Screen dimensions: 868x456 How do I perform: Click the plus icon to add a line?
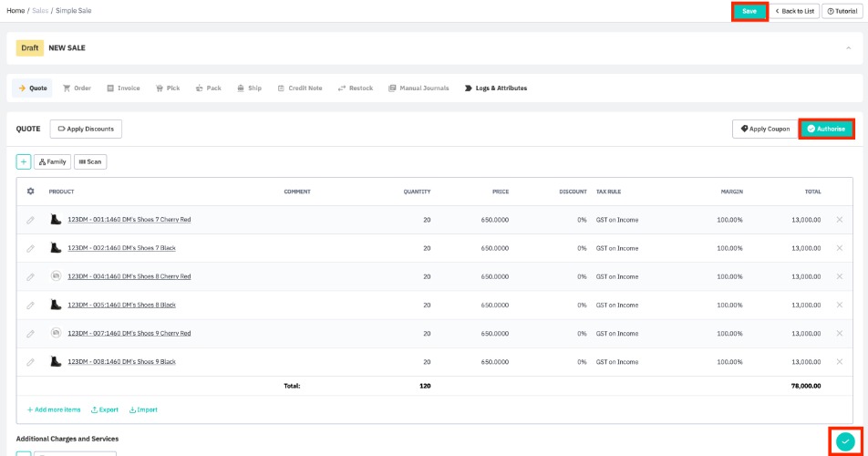pyautogui.click(x=24, y=161)
